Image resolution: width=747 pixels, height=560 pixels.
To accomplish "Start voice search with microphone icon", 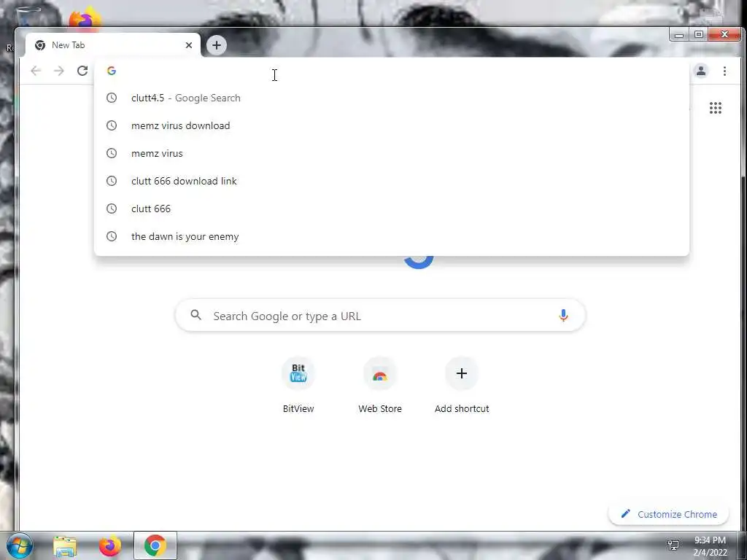I will click(x=563, y=316).
